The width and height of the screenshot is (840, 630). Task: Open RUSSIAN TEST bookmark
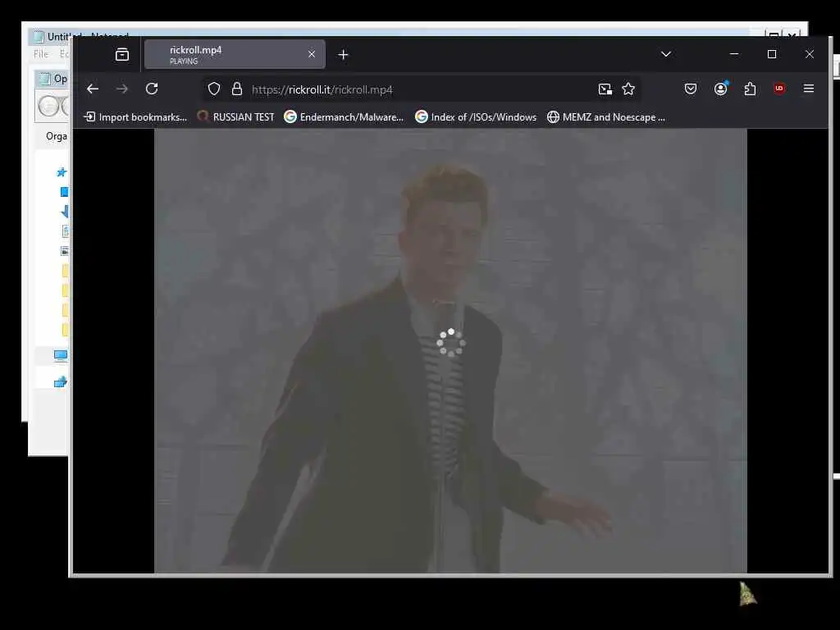coord(235,116)
